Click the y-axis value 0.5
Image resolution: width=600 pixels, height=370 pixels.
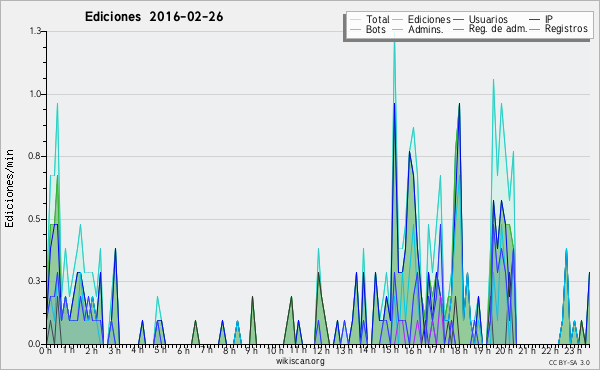coord(35,219)
